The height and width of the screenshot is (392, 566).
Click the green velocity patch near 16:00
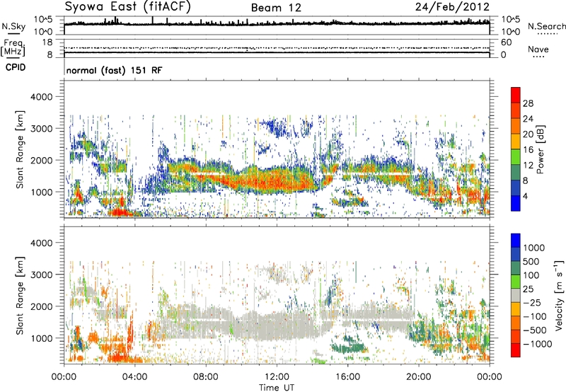pos(348,348)
